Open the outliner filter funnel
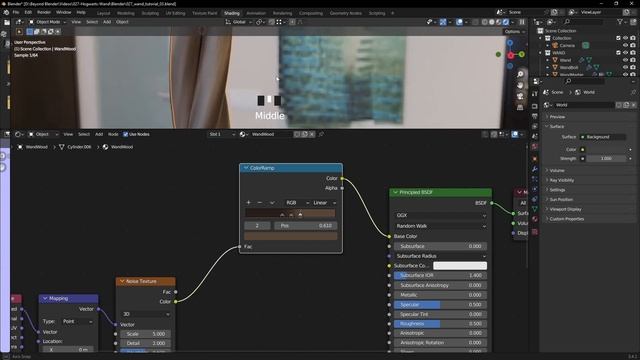The height and width of the screenshot is (360, 640). pos(620,22)
